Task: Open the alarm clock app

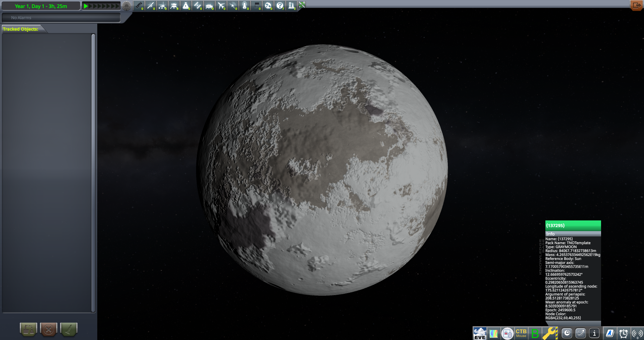Action: coord(623,333)
